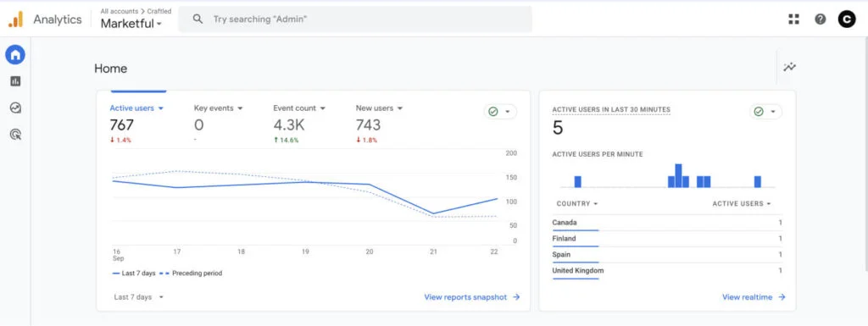Open the Country dimension dropdown
The height and width of the screenshot is (326, 868).
pyautogui.click(x=577, y=204)
